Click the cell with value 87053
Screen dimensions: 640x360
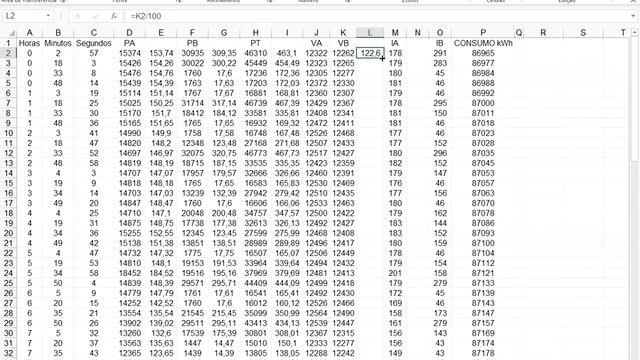tap(483, 173)
